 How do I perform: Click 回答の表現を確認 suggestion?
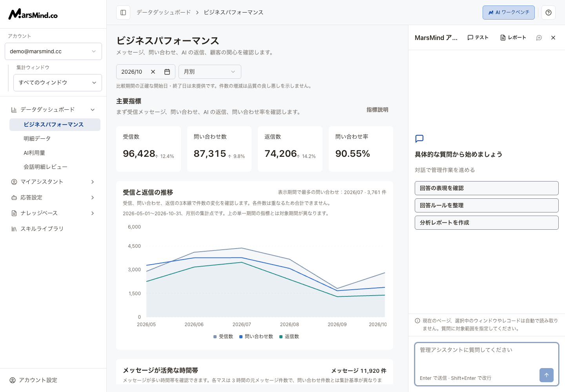click(x=487, y=188)
